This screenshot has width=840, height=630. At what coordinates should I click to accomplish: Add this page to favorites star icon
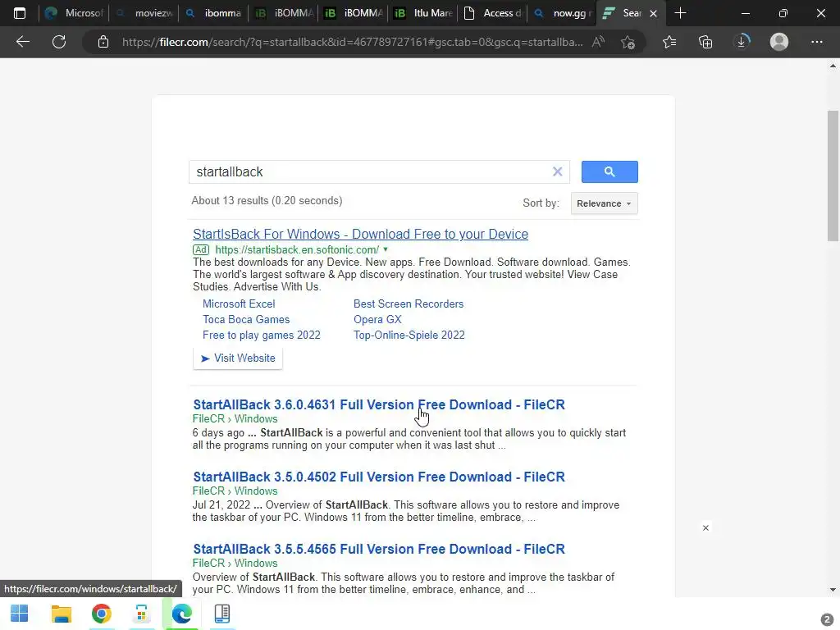[628, 42]
